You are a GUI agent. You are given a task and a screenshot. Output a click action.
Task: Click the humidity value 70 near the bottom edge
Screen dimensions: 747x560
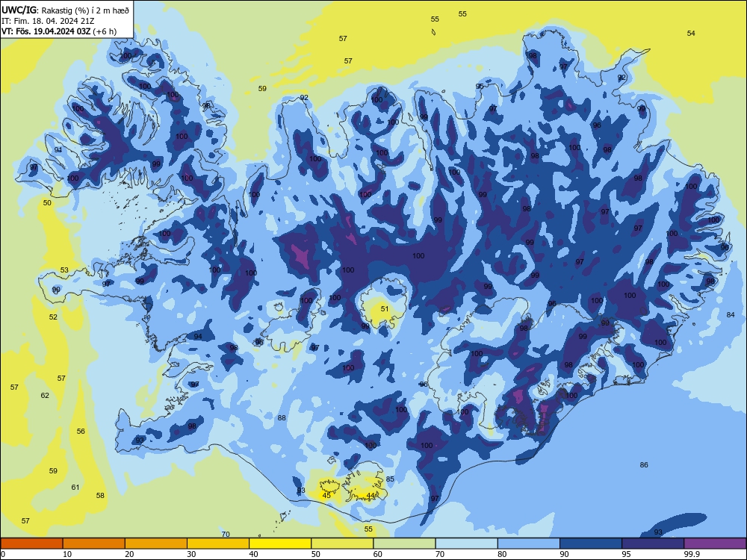point(226,535)
